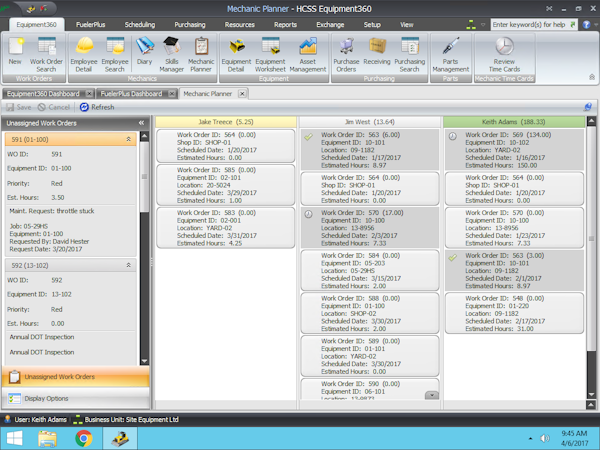Open Parts Management
Image resolution: width=600 pixels, height=450 pixels.
pyautogui.click(x=450, y=54)
